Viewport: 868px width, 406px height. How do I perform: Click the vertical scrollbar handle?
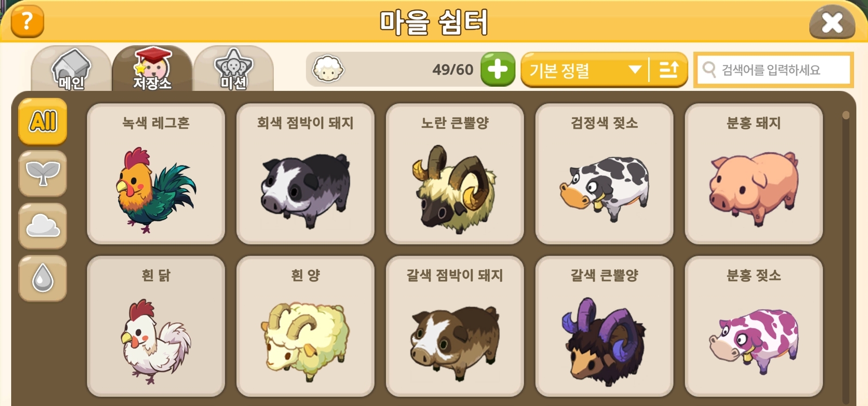pos(846,115)
